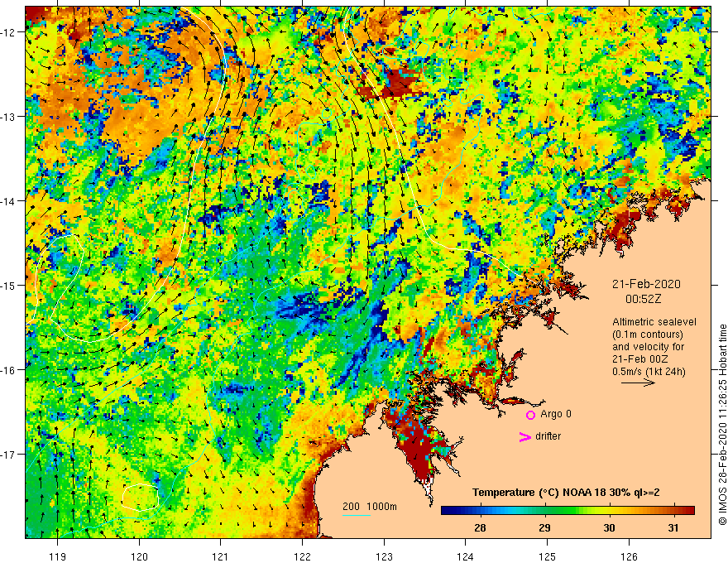Image resolution: width=728 pixels, height=563 pixels.
Task: Click the colorbar tick label '30'
Action: [x=609, y=527]
